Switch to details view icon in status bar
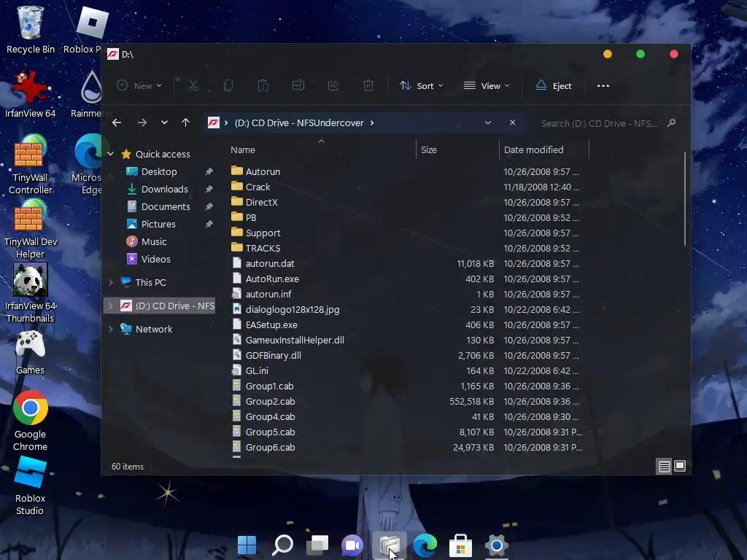The height and width of the screenshot is (560, 747). (x=664, y=466)
